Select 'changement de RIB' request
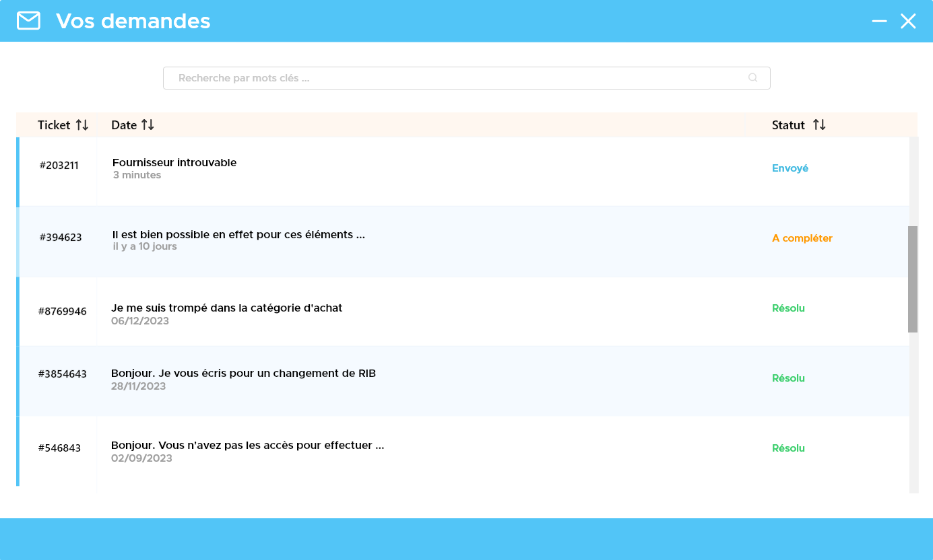933x560 pixels. (243, 373)
